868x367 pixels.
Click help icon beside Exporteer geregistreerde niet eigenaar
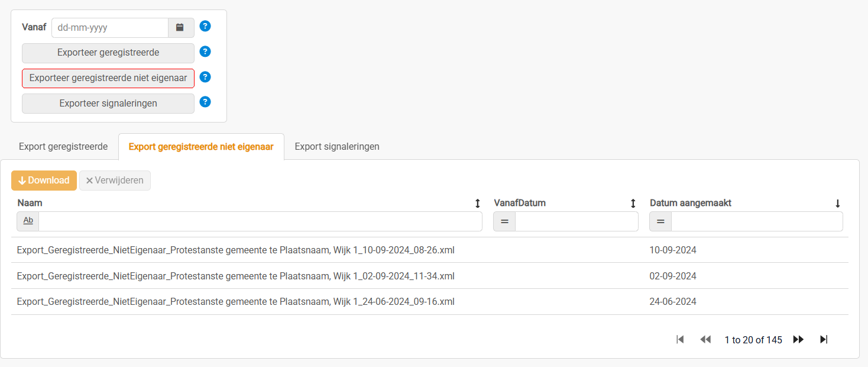pos(205,77)
